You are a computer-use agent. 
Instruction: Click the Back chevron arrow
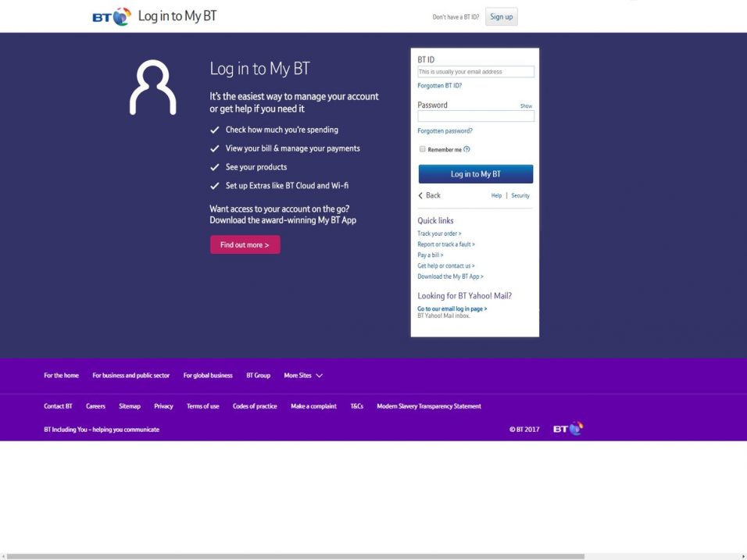coord(420,195)
